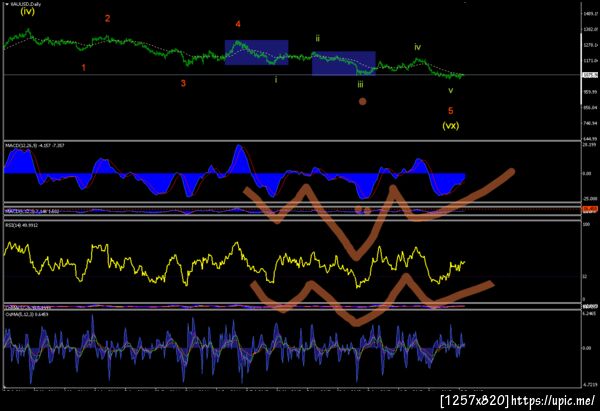Click the MACD(12,26,9) indicator label

34,145
